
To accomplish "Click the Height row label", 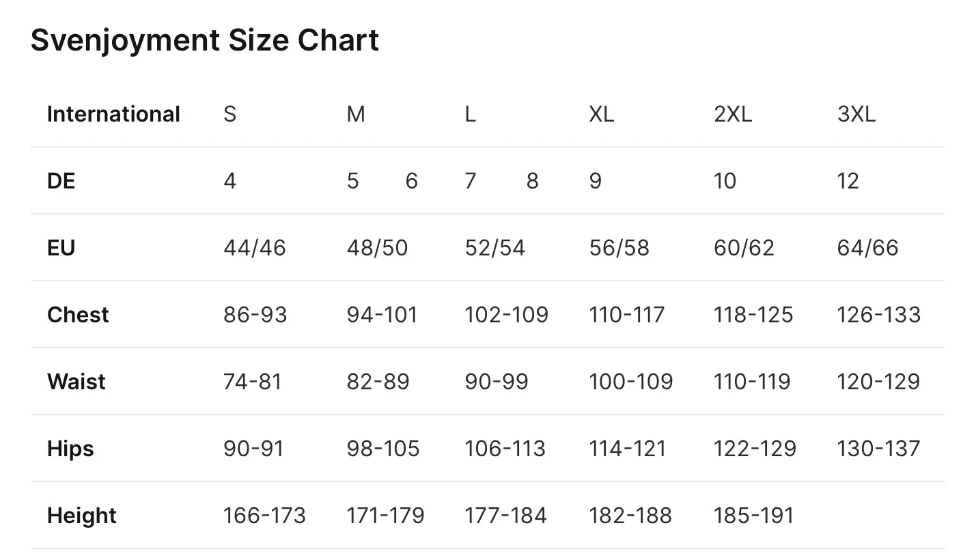I will pos(82,516).
